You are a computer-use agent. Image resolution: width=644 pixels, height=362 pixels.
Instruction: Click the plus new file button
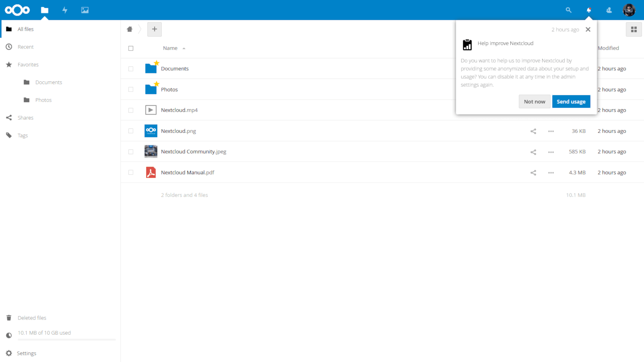(154, 29)
